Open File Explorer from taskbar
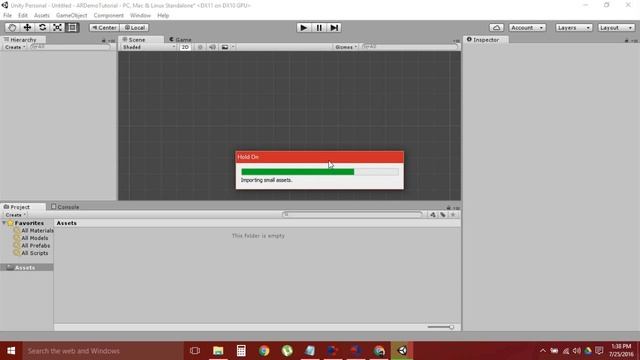This screenshot has height=360, width=640. [x=218, y=351]
